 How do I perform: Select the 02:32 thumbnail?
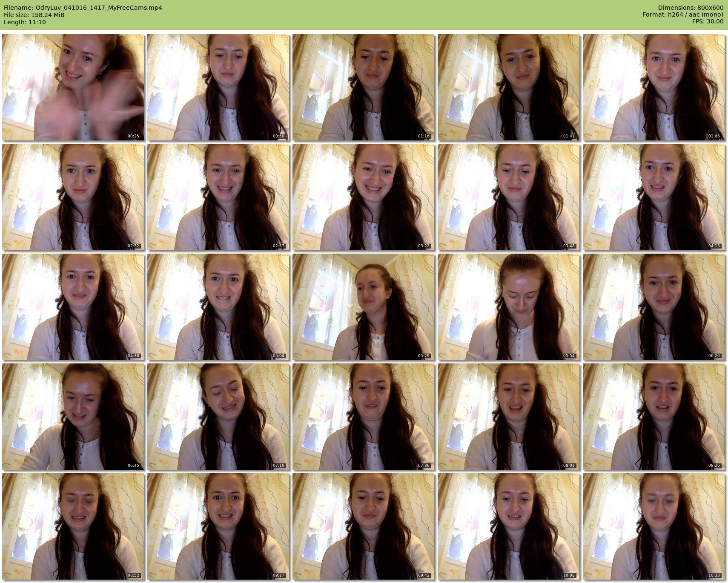[x=73, y=197]
